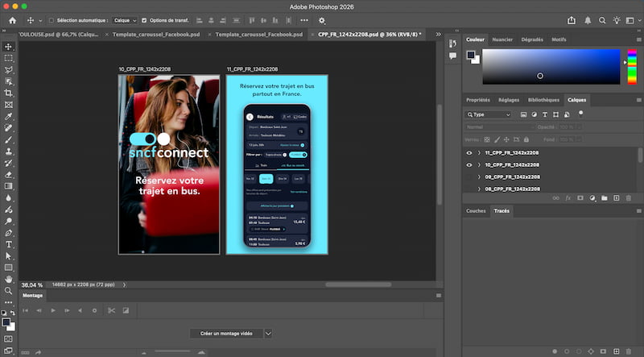Image resolution: width=644 pixels, height=357 pixels.
Task: Switch to the Bibliothèques tab
Action: (543, 100)
